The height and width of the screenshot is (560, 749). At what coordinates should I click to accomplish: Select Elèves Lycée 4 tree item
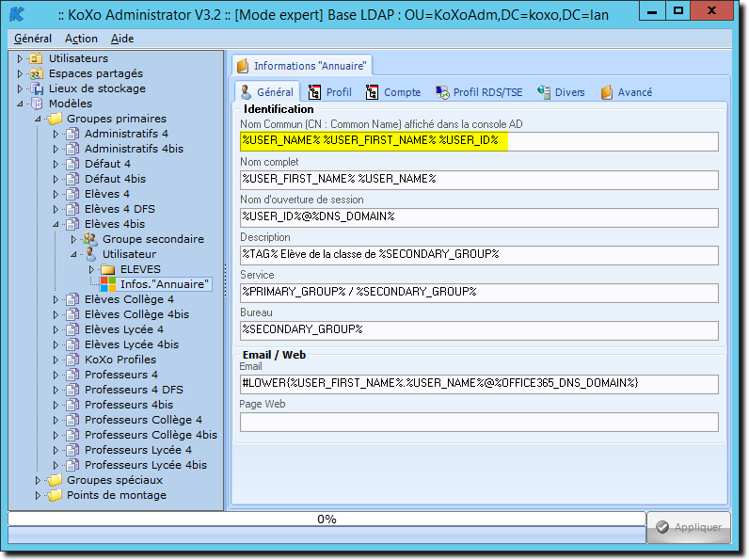pyautogui.click(x=123, y=329)
